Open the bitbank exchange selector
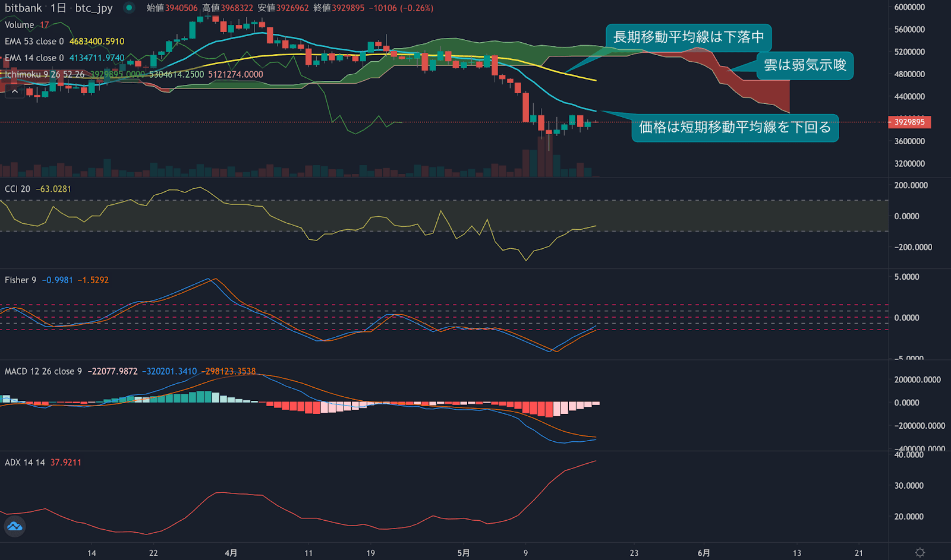Image resolution: width=951 pixels, height=560 pixels. pos(24,8)
